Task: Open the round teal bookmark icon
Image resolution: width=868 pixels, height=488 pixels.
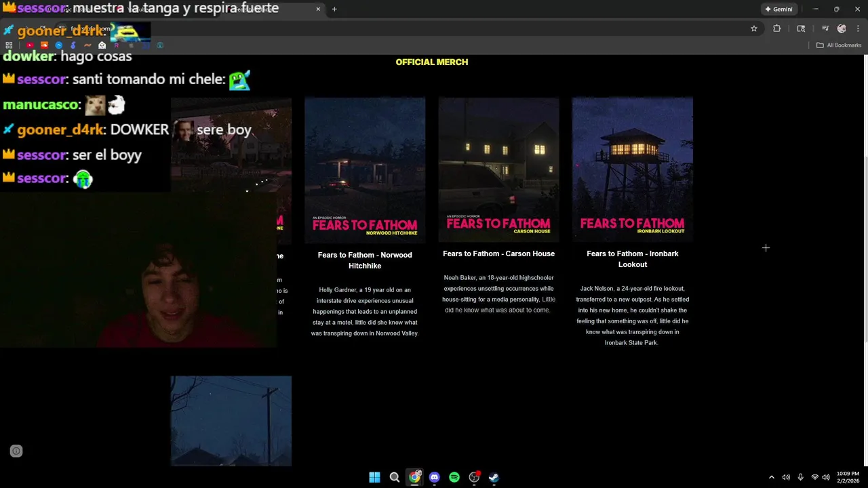Action: [x=160, y=45]
